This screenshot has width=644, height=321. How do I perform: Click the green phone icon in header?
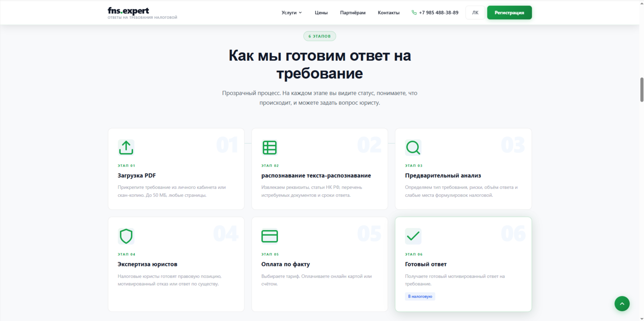click(414, 12)
